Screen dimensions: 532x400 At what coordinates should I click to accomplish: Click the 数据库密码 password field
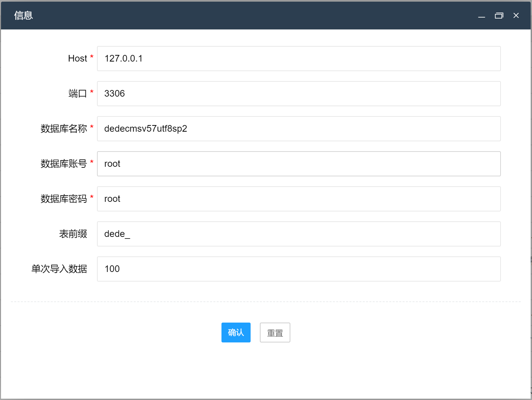298,199
